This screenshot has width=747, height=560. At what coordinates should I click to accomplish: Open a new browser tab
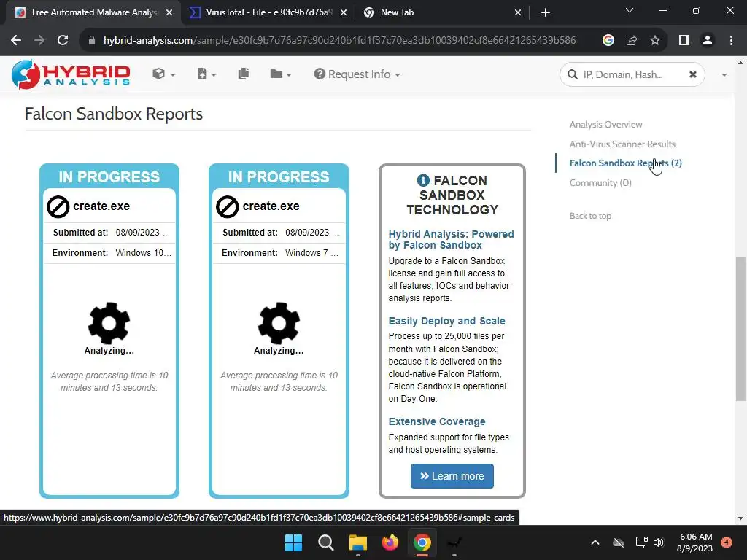[546, 13]
